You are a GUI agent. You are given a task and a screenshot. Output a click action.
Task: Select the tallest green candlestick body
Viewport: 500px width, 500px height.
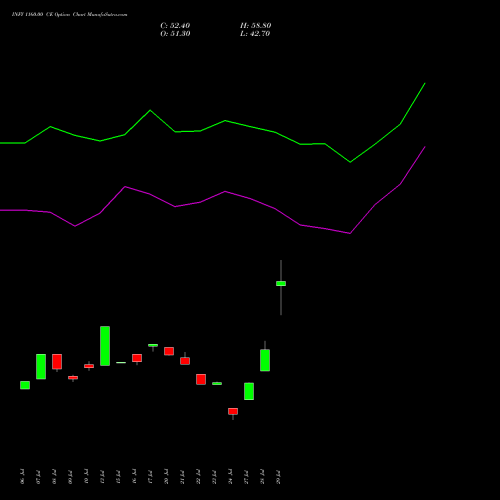105,346
